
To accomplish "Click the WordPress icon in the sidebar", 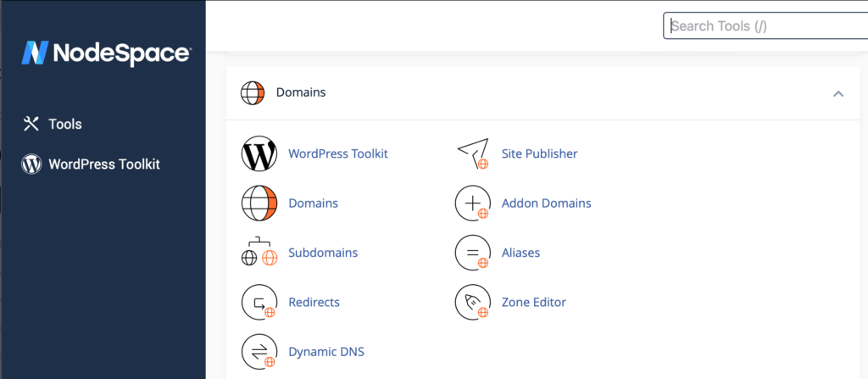I will 31,164.
